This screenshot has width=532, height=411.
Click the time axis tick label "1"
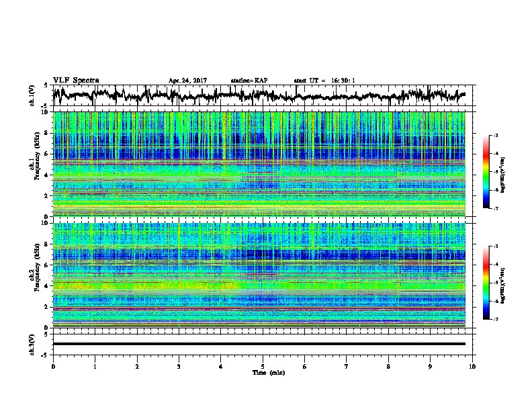[95, 367]
